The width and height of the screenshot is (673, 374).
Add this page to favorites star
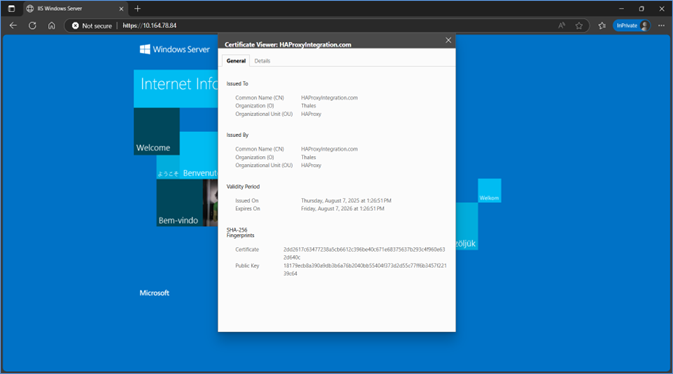click(x=579, y=26)
